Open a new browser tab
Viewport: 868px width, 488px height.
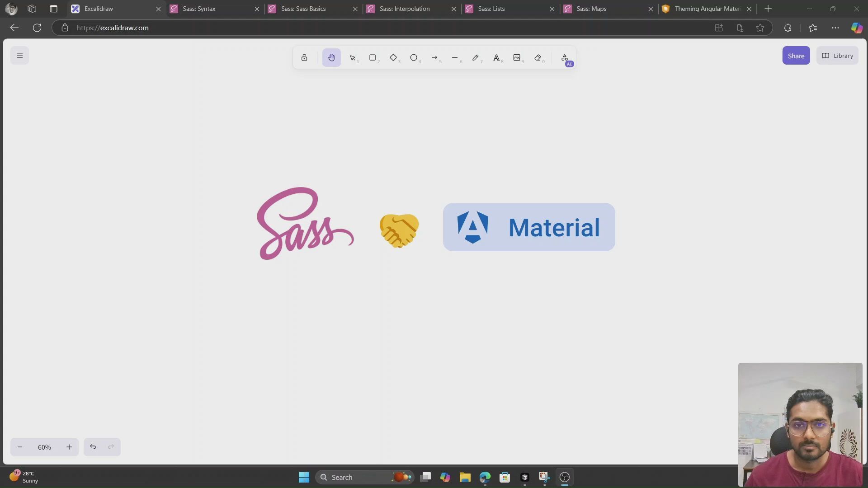pos(768,9)
